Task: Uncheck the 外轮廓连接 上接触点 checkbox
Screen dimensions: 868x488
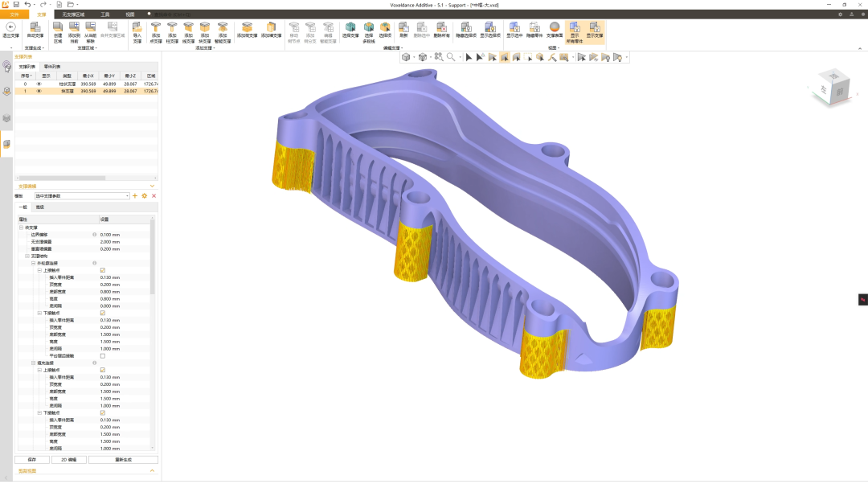Action: (x=102, y=270)
